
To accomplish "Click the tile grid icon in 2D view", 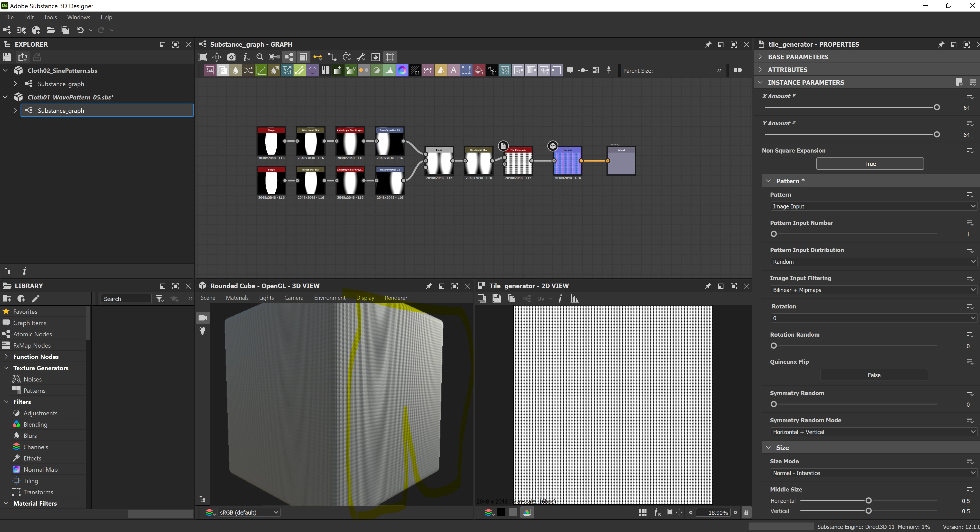I will [x=643, y=512].
